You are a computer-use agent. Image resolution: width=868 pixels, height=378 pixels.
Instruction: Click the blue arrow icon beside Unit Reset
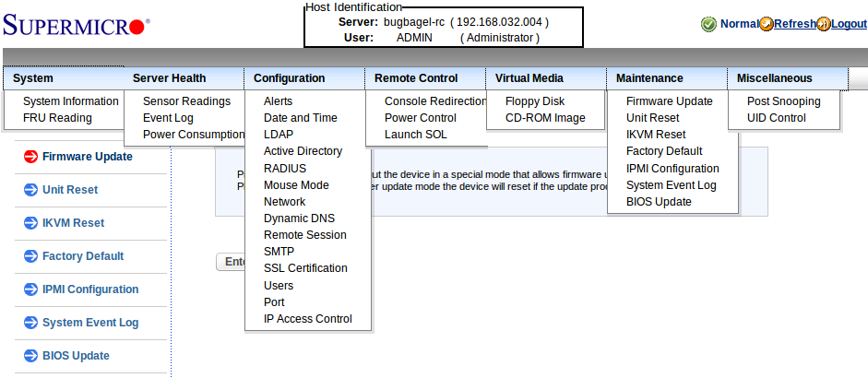[x=29, y=190]
